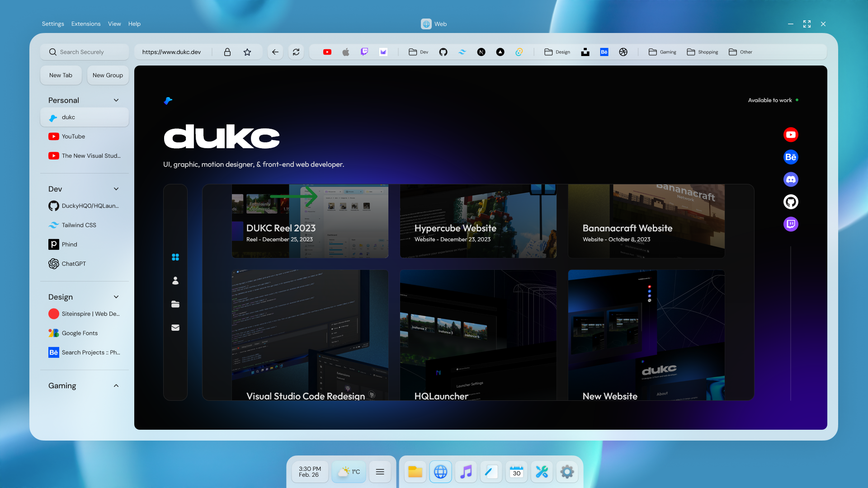Open the Behance bookmark in bookmarks bar
Viewport: 868px width, 488px height.
[604, 52]
